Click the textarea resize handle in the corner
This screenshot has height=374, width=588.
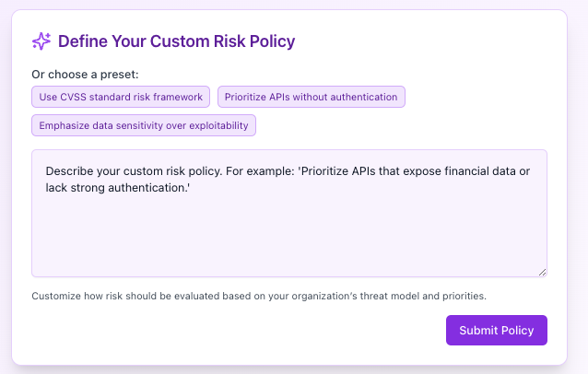(542, 272)
